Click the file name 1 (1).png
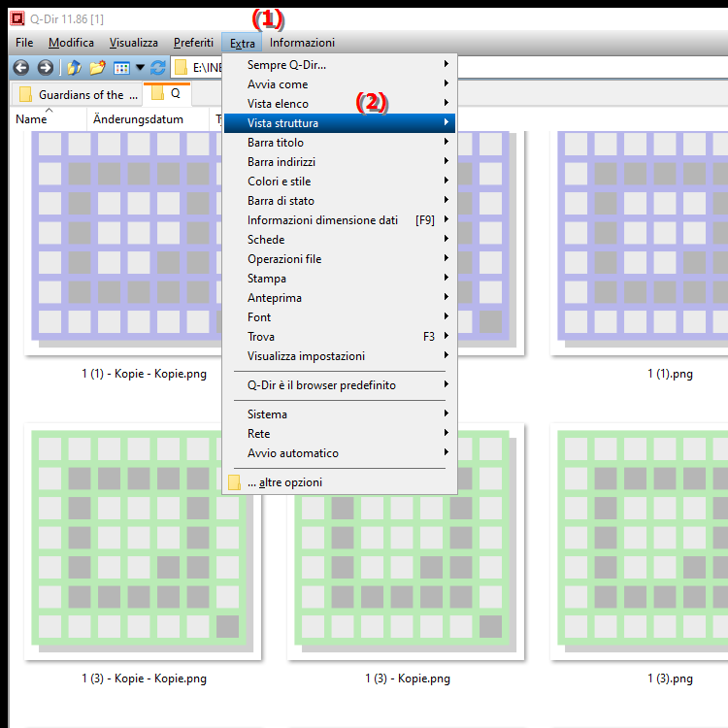This screenshot has width=728, height=728. (x=670, y=374)
